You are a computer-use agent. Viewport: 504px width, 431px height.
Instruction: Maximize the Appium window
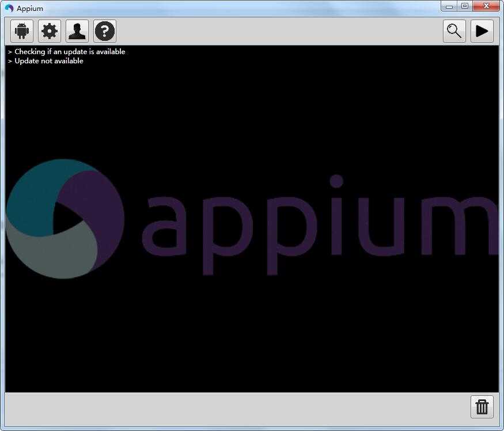[465, 6]
